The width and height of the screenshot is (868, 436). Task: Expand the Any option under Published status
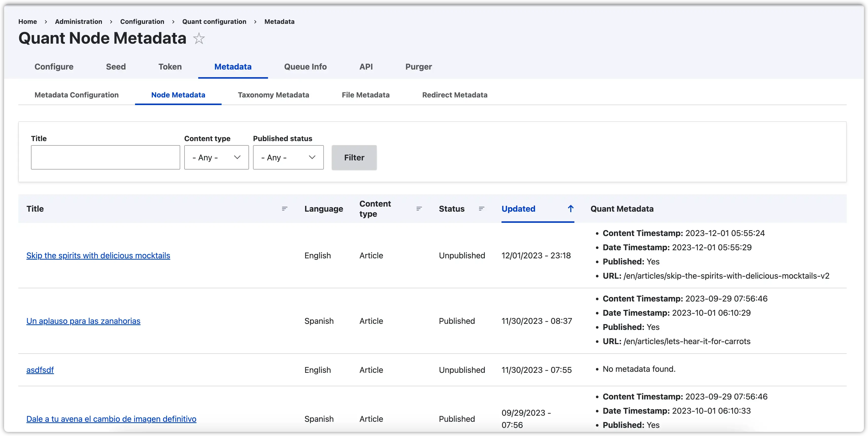click(x=288, y=157)
